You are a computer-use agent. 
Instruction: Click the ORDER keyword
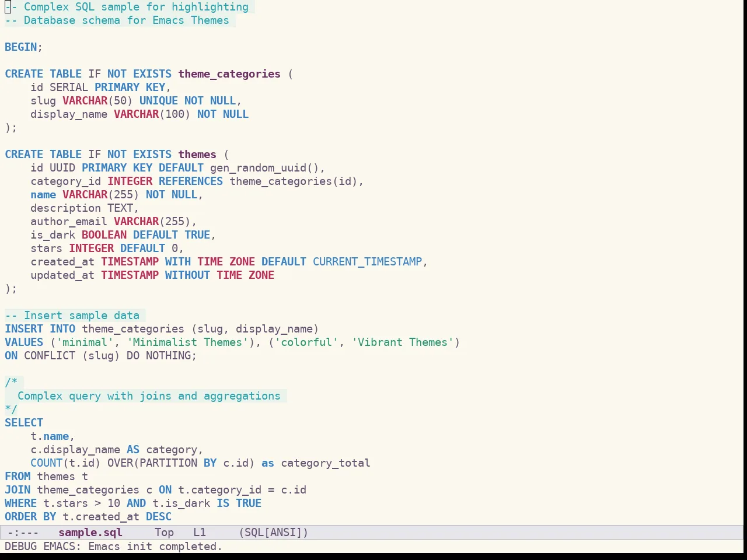coord(21,517)
